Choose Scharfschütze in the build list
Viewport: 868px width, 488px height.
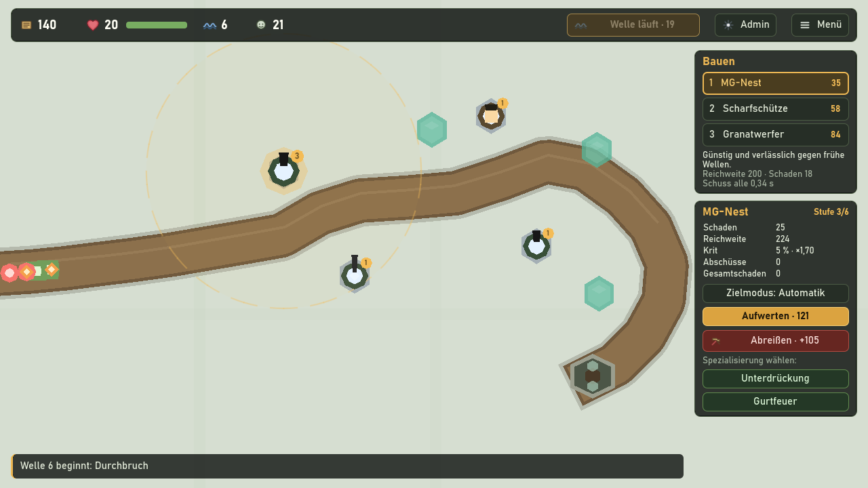point(776,109)
